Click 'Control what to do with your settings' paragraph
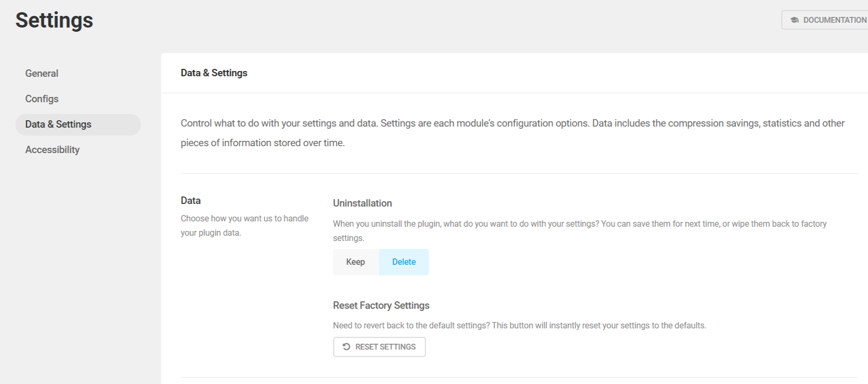The height and width of the screenshot is (384, 868). 513,133
